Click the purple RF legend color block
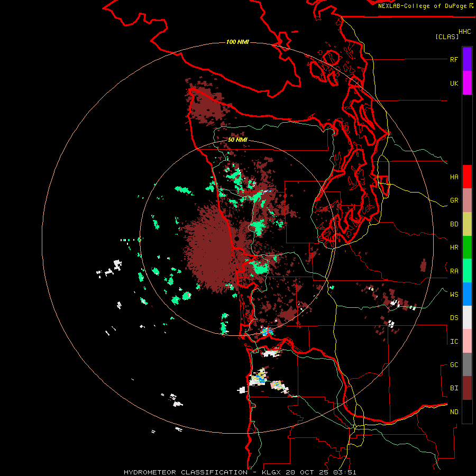 click(x=467, y=59)
